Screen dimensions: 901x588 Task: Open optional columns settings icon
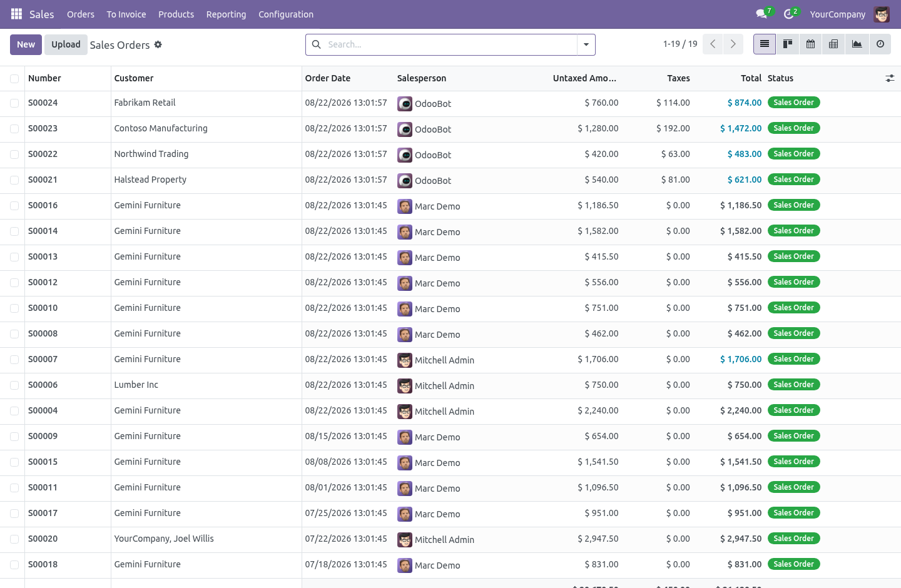click(890, 78)
